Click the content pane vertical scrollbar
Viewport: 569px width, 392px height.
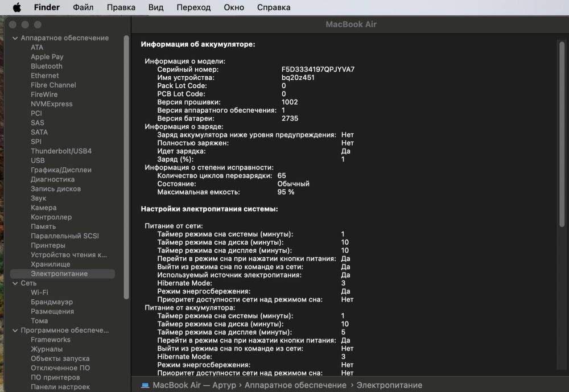(x=562, y=134)
